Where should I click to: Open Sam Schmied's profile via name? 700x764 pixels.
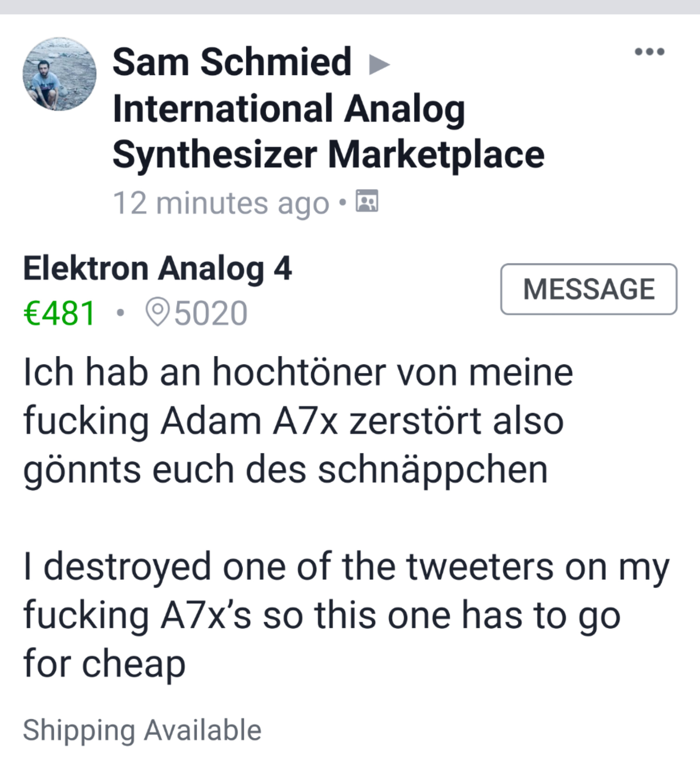[232, 62]
